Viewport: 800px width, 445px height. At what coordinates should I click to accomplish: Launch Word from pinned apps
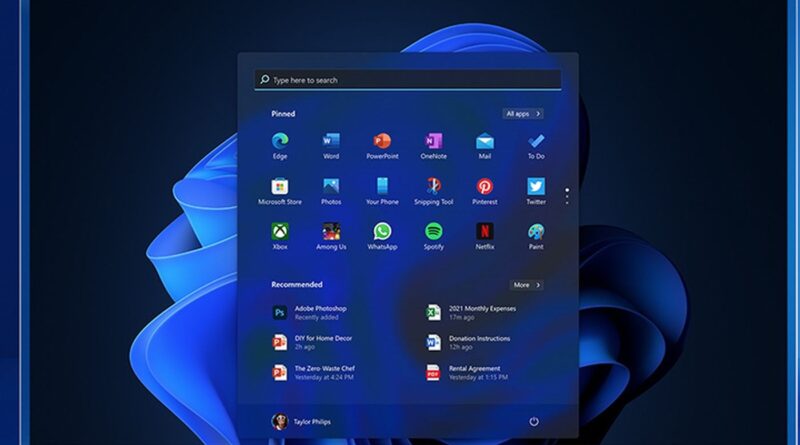331,142
